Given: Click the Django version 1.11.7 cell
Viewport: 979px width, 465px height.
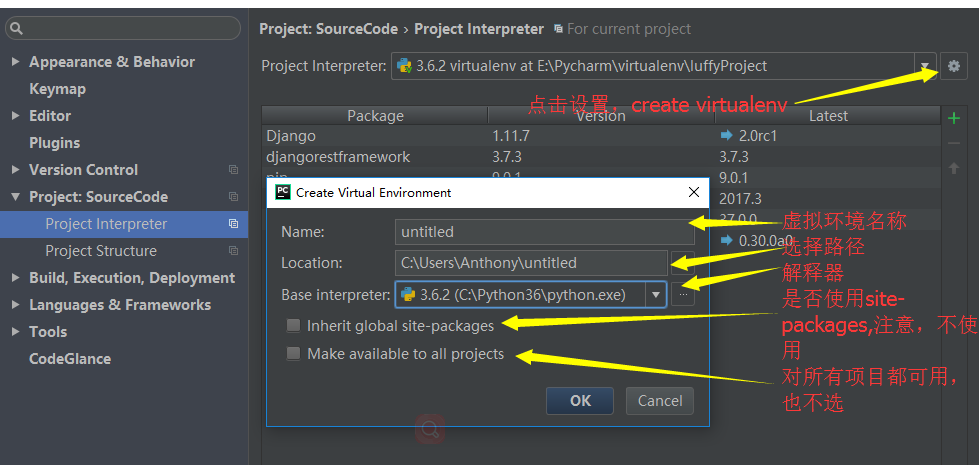Looking at the screenshot, I should click(x=511, y=135).
